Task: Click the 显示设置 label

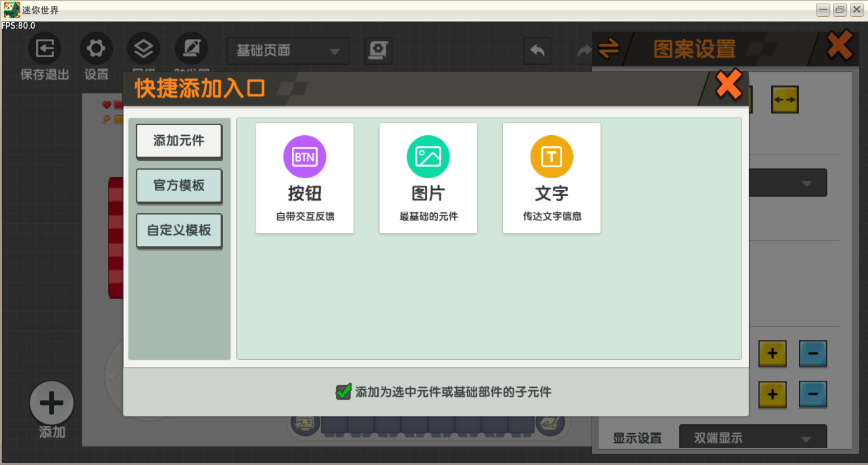Action: (x=637, y=437)
